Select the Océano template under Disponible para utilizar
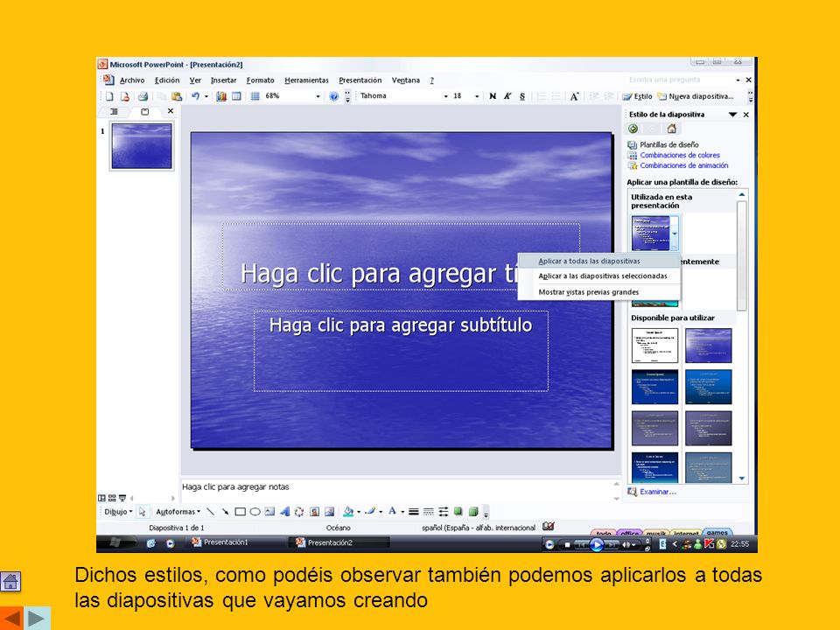 pyautogui.click(x=708, y=346)
